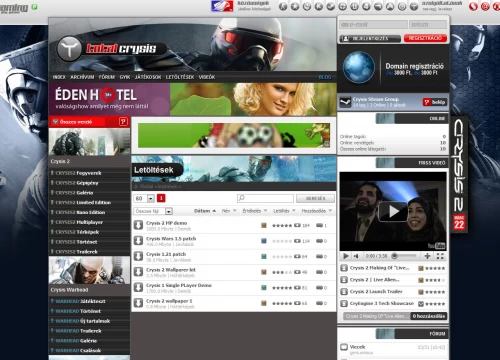
Task: Click download arrow icon for Crysis Wars 1.5 patch
Action: [x=138, y=241]
